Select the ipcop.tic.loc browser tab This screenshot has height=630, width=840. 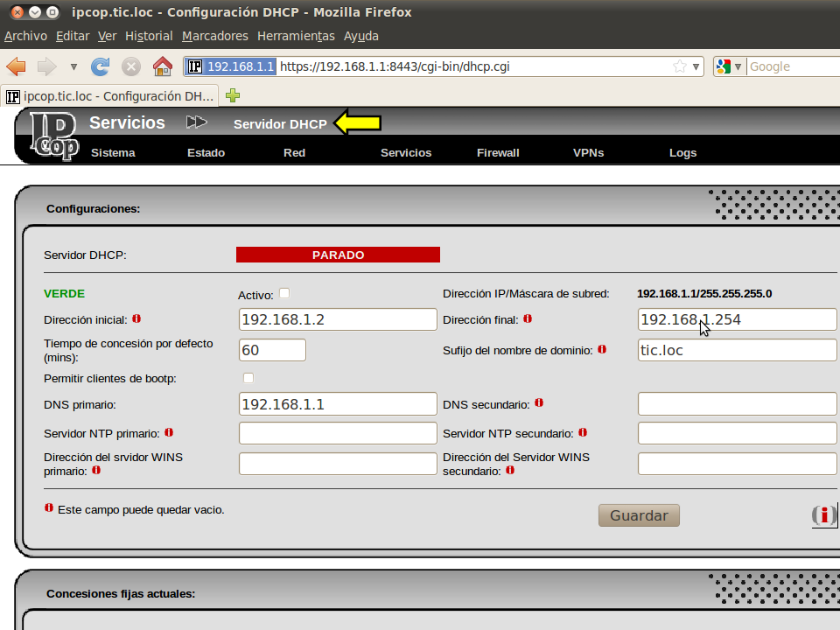[x=109, y=95]
